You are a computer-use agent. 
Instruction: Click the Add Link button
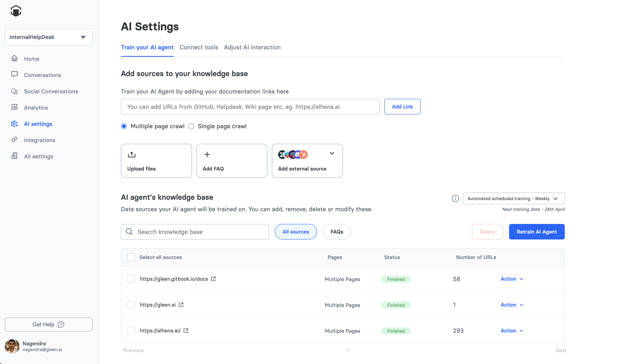(402, 107)
